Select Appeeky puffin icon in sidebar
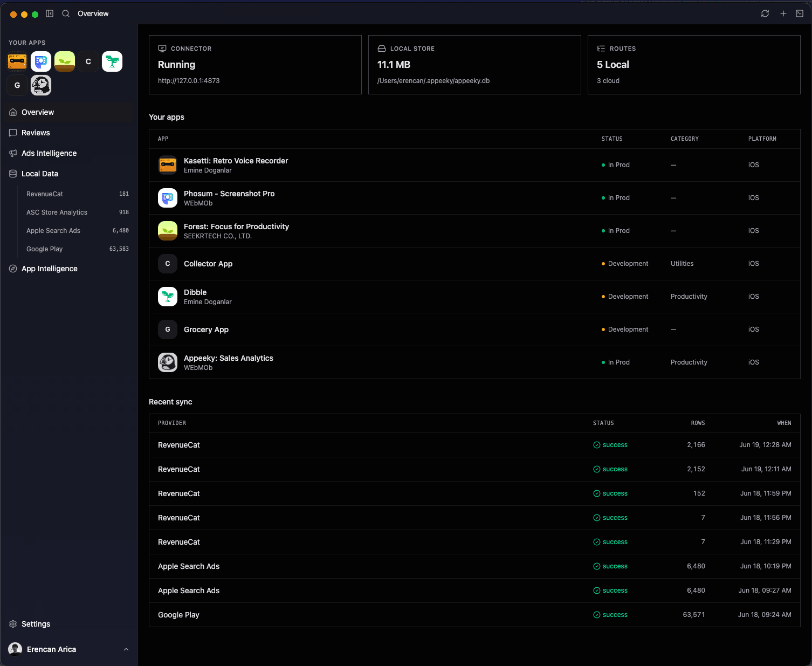Viewport: 812px width, 666px height. (41, 85)
